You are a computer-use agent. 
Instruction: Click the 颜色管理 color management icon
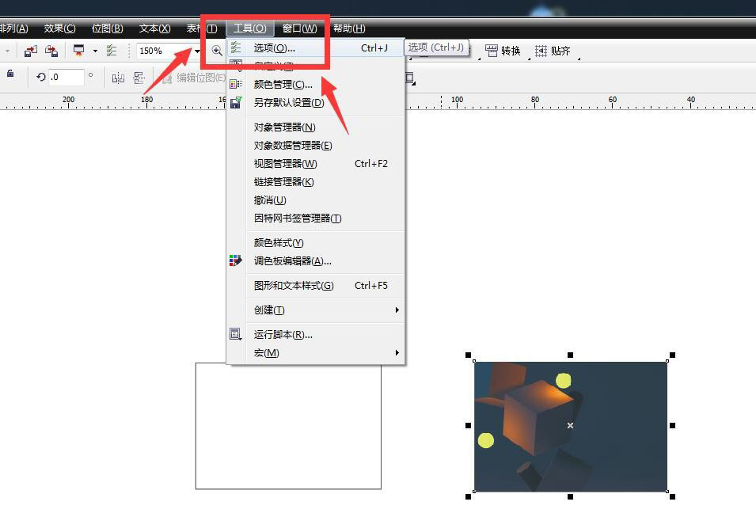coord(235,85)
